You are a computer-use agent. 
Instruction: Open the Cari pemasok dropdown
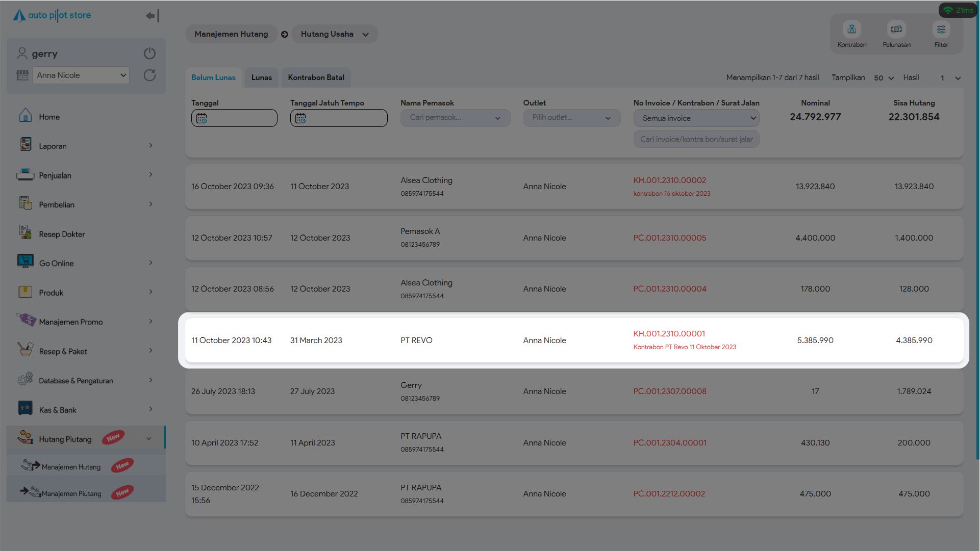(x=455, y=118)
